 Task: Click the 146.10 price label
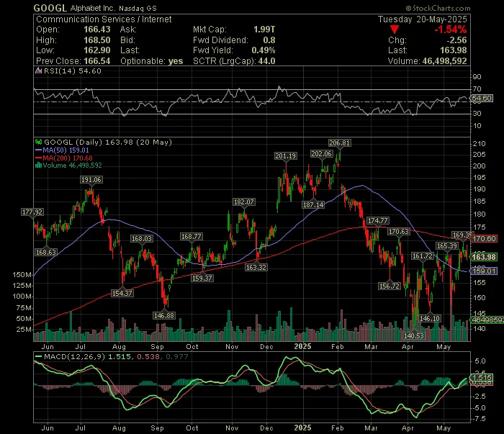point(430,318)
